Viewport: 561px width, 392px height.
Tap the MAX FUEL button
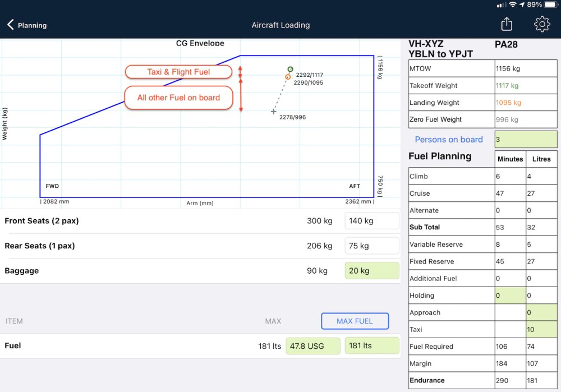[355, 321]
